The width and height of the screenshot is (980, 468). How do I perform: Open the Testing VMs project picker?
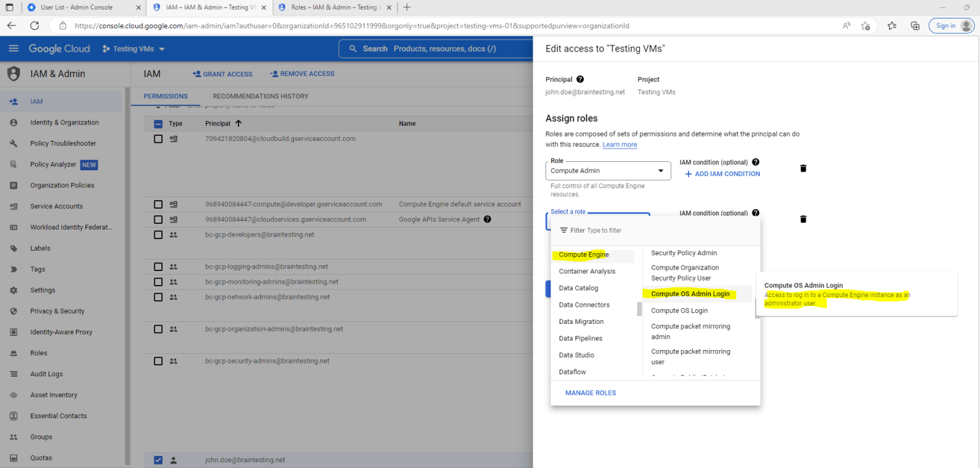tap(133, 48)
